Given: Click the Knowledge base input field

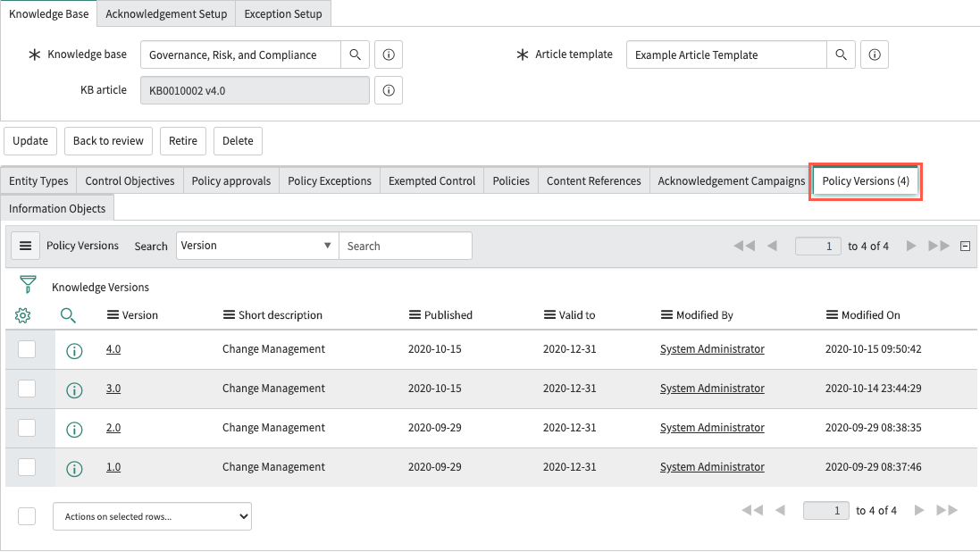Looking at the screenshot, I should (x=241, y=54).
